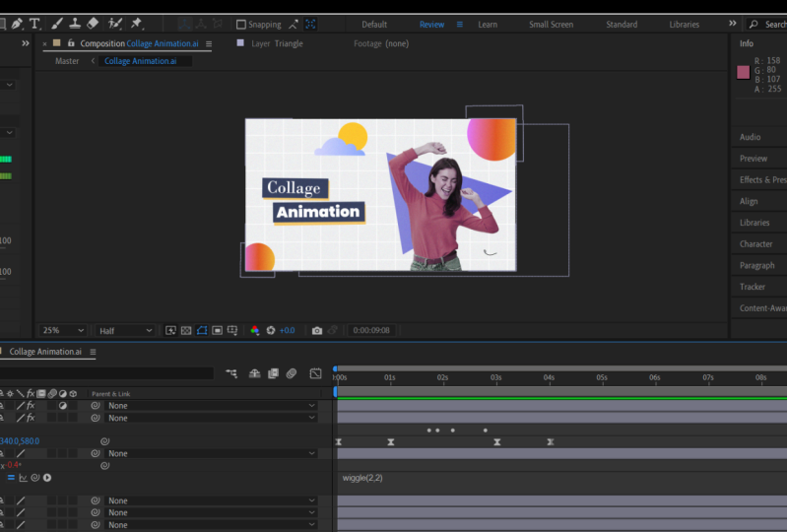Screen dimensions: 787x532
Task: Click the 340.0,580.0 position value
Action: pyautogui.click(x=20, y=441)
